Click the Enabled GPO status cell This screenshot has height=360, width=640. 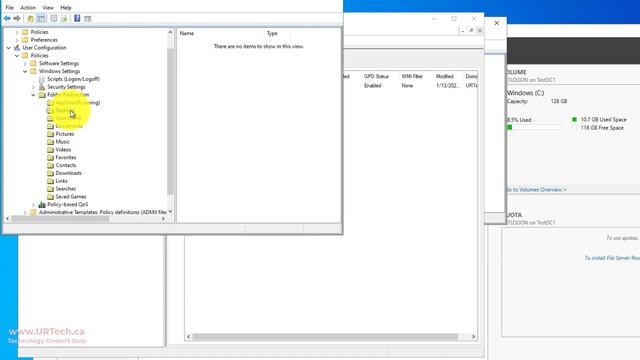372,86
